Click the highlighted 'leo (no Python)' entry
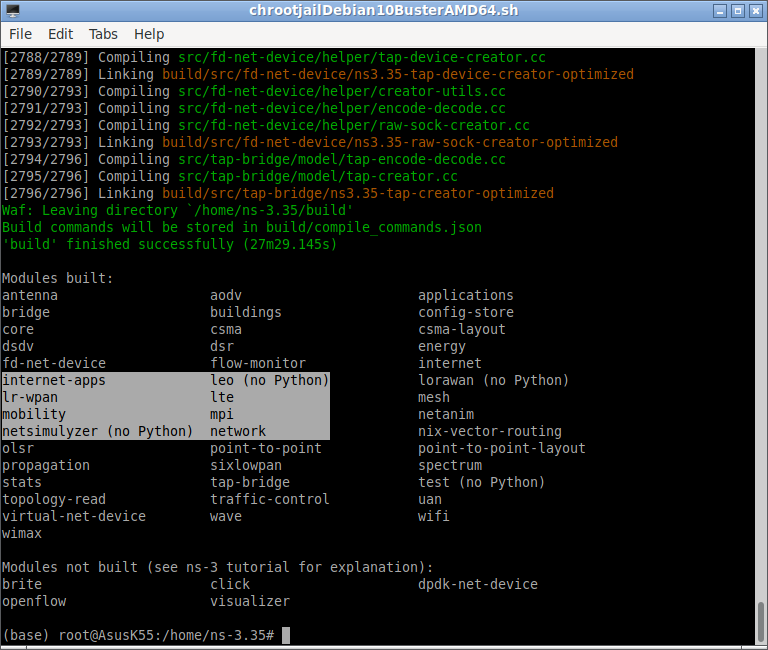 (x=269, y=380)
